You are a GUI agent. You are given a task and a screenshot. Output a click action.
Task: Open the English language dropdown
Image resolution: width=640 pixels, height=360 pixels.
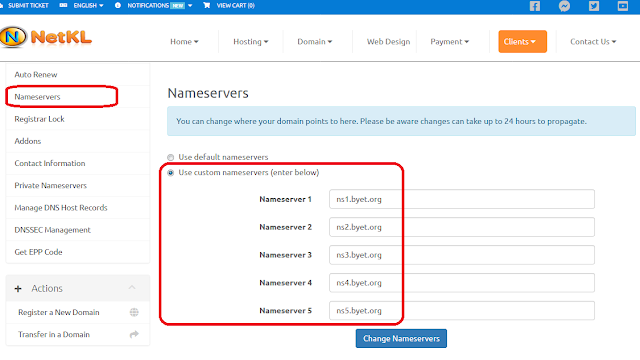pyautogui.click(x=88, y=5)
